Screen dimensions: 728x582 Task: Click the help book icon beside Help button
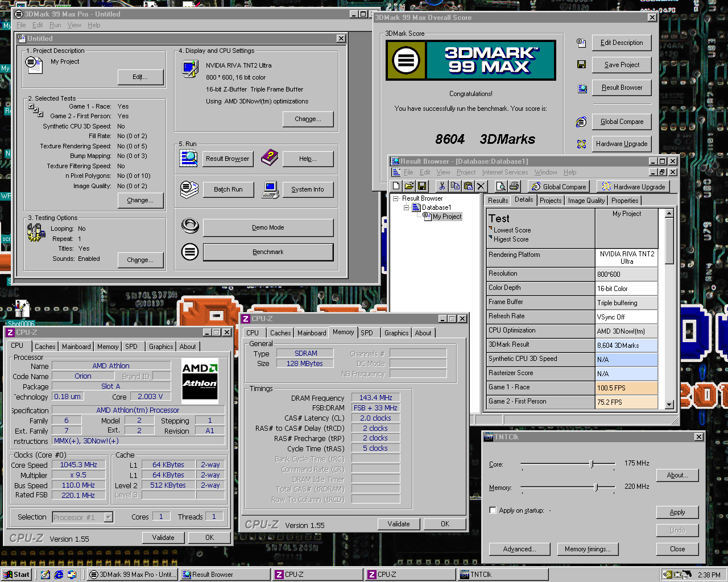[x=270, y=158]
